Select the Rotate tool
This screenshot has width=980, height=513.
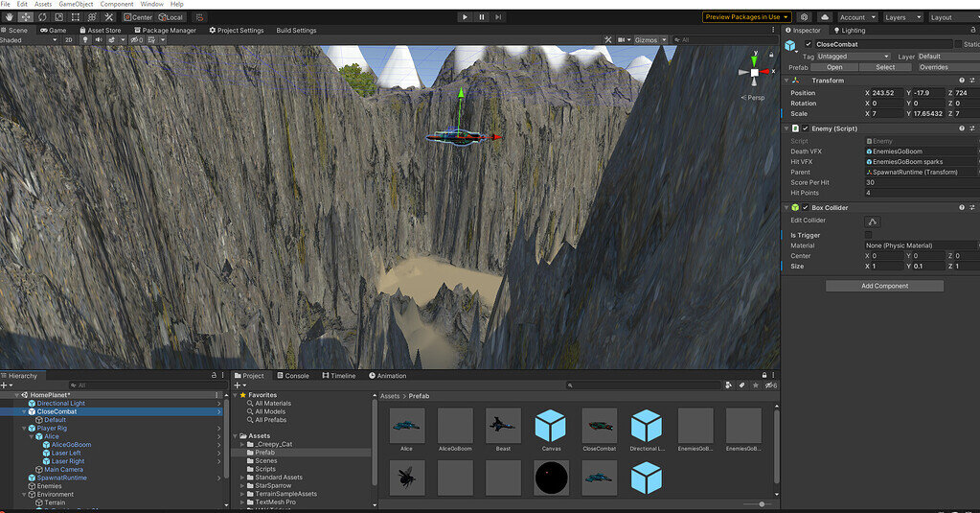click(43, 17)
